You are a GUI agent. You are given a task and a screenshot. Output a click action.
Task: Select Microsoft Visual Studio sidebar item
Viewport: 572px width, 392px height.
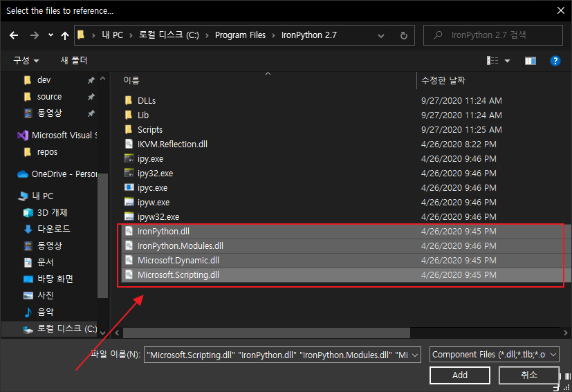57,136
